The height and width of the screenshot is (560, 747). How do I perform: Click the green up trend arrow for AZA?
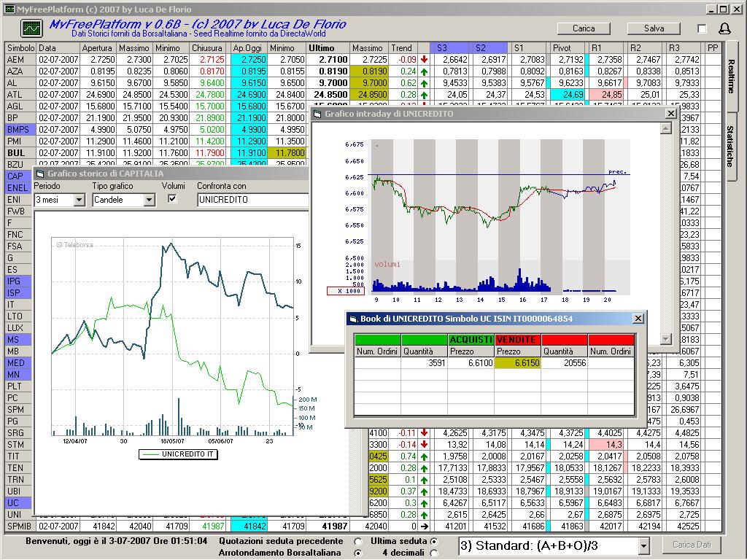click(x=424, y=71)
